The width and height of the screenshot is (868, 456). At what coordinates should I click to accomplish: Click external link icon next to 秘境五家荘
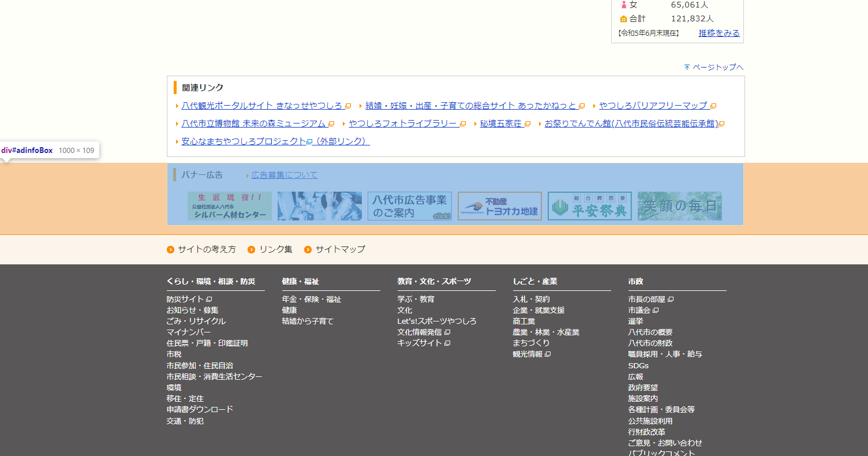coord(528,123)
